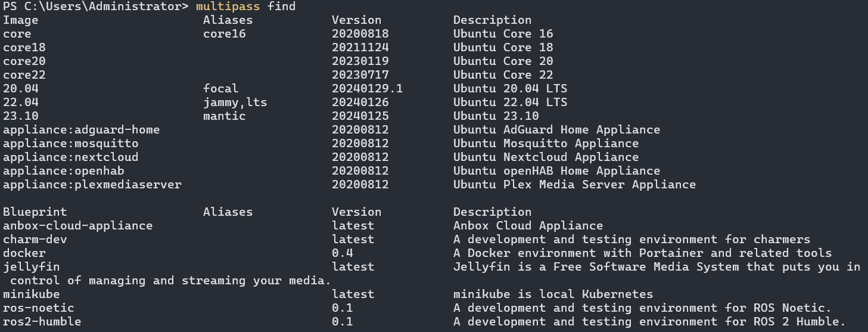Click 'latest' version in minikube row

(353, 294)
